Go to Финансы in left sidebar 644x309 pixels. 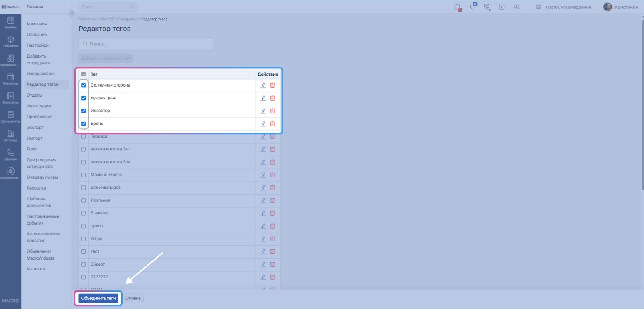point(10,79)
